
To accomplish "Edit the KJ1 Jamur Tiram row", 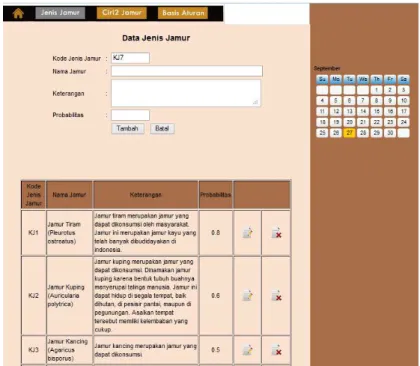I will tap(248, 233).
